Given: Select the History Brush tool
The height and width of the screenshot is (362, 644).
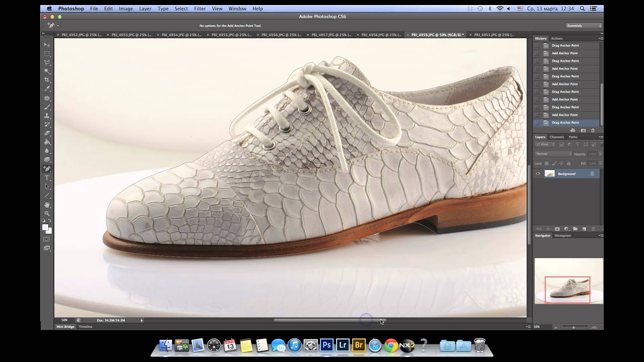Looking at the screenshot, I should 47,124.
